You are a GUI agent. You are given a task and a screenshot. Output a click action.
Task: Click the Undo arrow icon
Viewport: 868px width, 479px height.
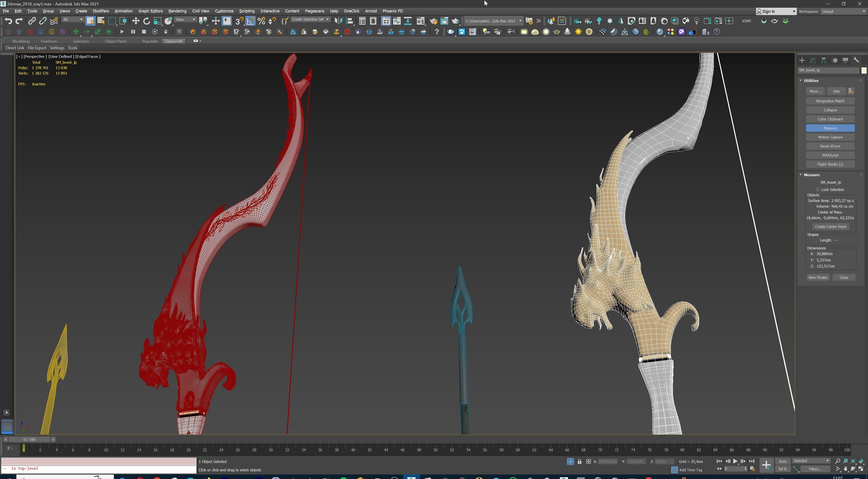pos(8,21)
